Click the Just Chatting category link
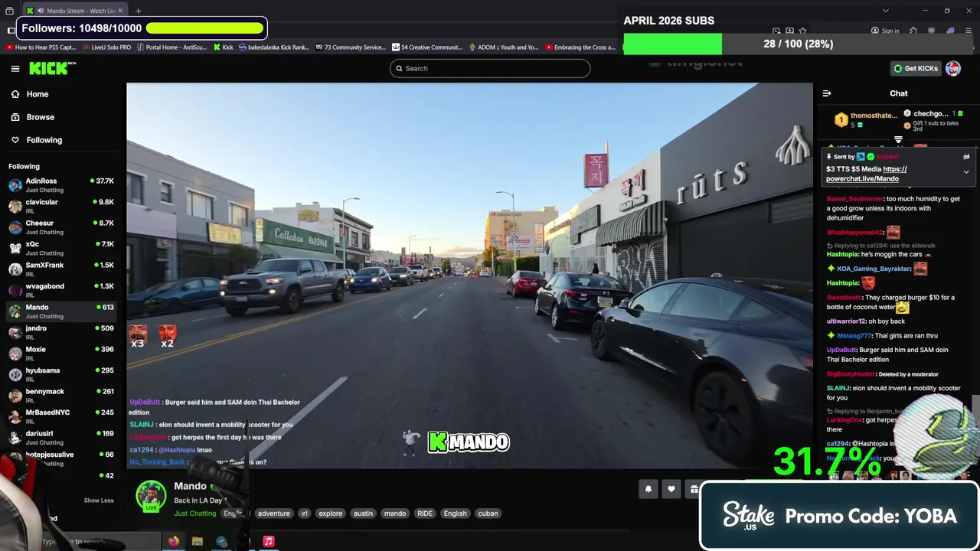This screenshot has height=551, width=980. click(x=194, y=514)
